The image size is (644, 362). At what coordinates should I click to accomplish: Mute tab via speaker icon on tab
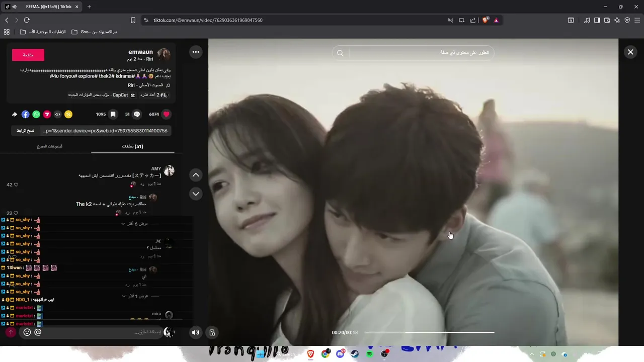click(14, 7)
